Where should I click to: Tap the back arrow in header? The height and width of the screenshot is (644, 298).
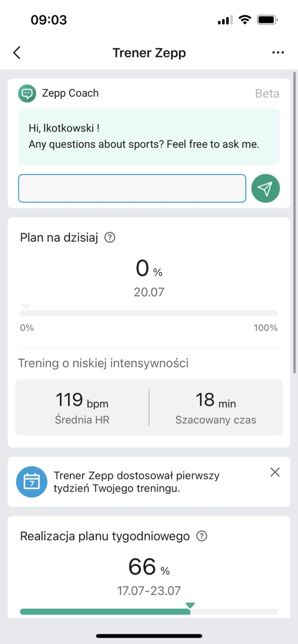[x=17, y=53]
